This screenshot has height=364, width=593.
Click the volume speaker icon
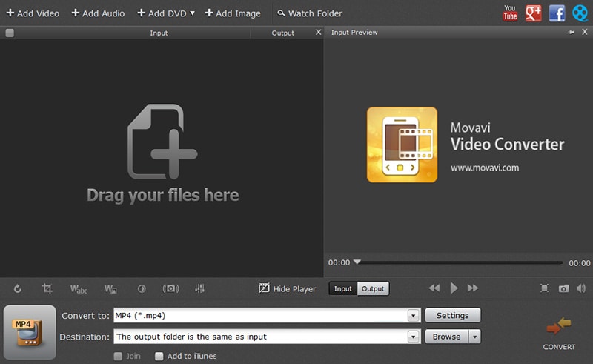[581, 288]
